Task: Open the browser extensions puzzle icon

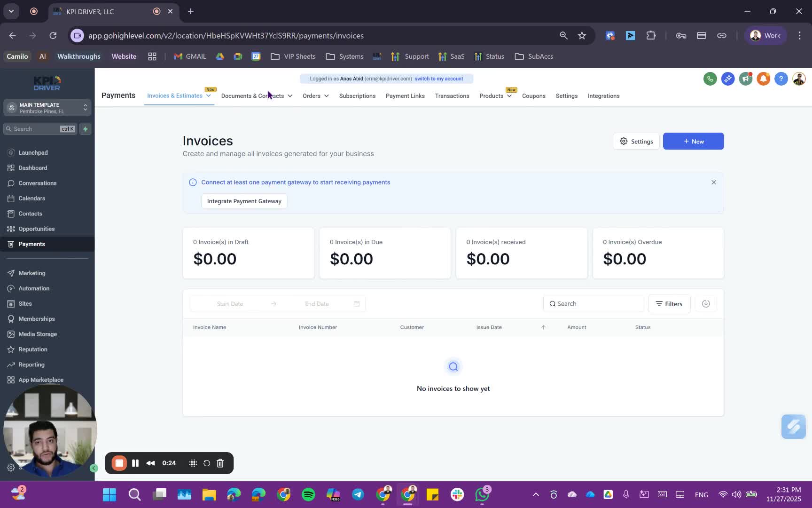Action: coord(651,36)
